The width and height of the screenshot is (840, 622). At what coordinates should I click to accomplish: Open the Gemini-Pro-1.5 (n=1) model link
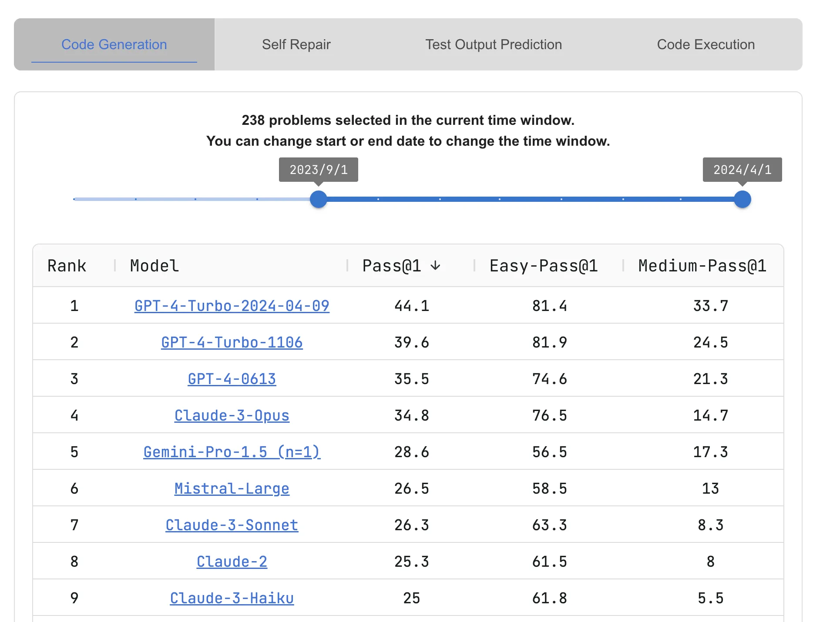(x=232, y=452)
